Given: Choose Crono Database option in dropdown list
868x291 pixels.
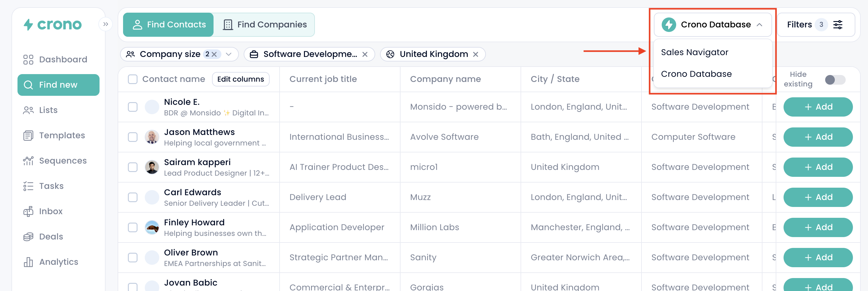Looking at the screenshot, I should pos(696,74).
